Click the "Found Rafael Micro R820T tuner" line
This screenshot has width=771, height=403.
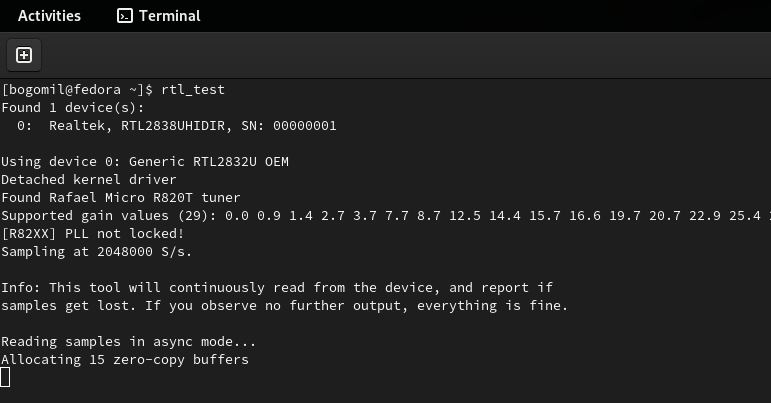coord(121,198)
